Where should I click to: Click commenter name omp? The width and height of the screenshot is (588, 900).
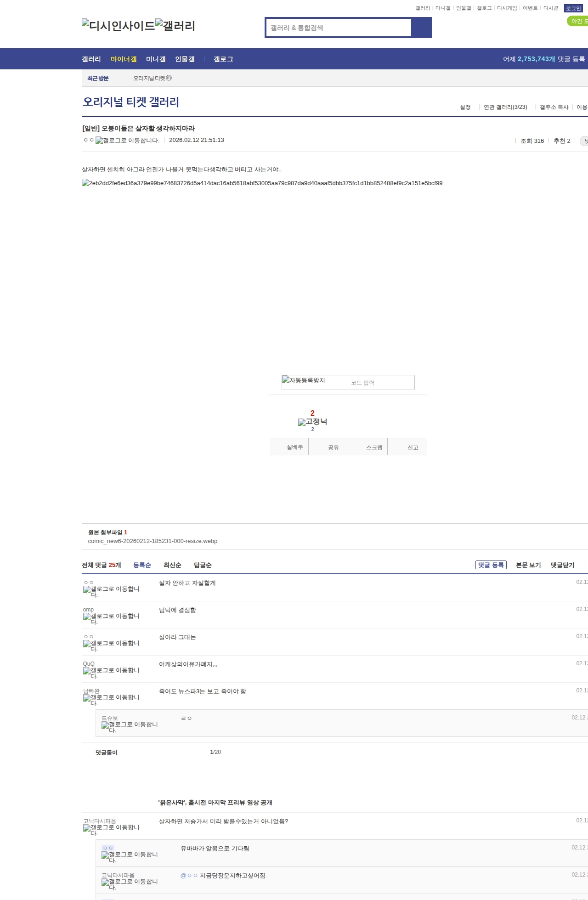coord(88,610)
